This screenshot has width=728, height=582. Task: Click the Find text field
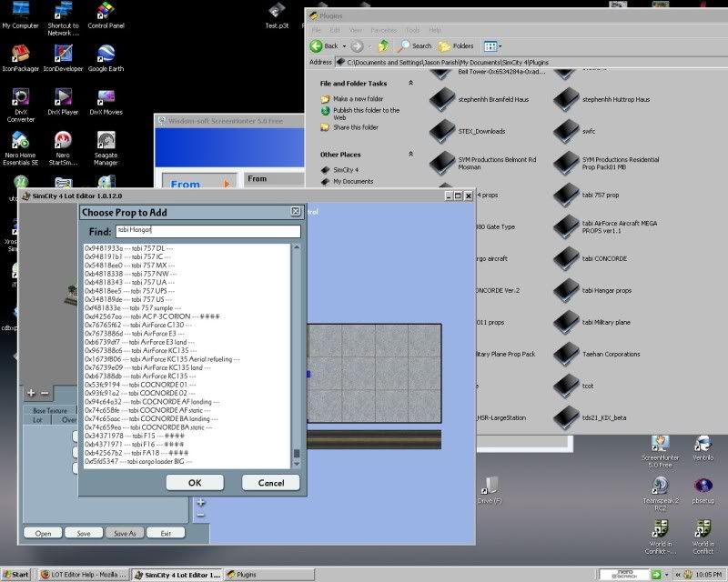[x=208, y=231]
